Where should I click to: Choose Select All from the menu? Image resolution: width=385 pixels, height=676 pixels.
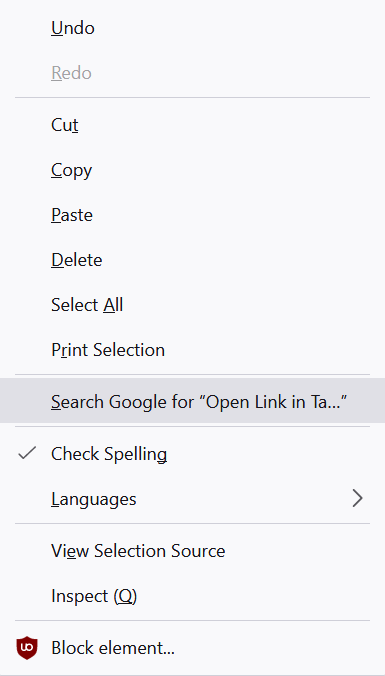[x=192, y=305]
